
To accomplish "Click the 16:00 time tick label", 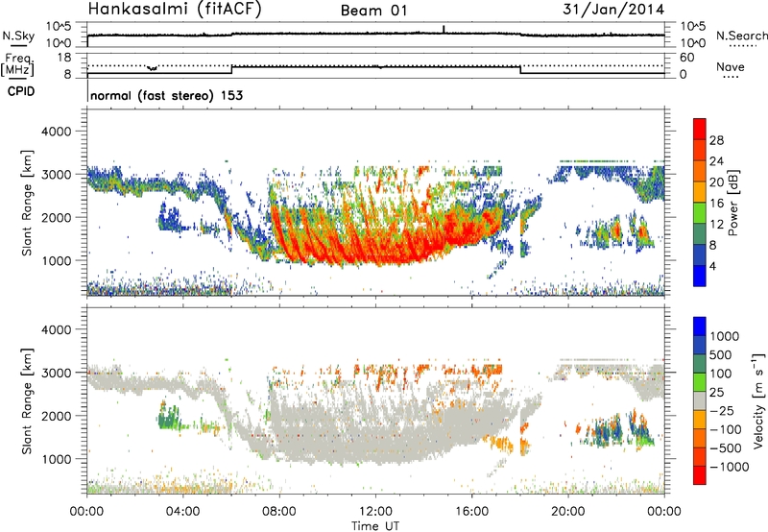I will coord(471,512).
